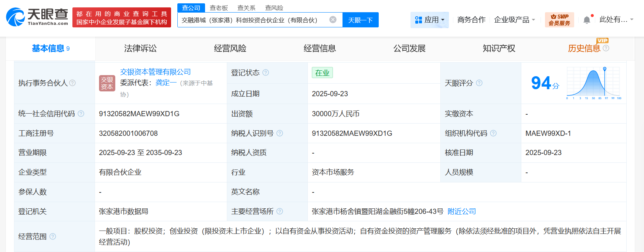Viewport: 644px width, 252px height.
Task: Clear the search box text
Action: [x=333, y=20]
